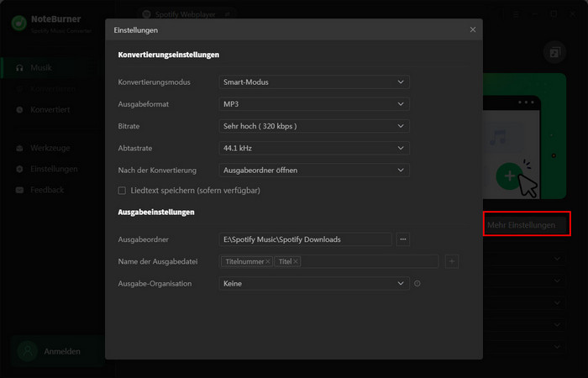This screenshot has height=378, width=588.
Task: Remove the Titelnummer tag
Action: 268,262
